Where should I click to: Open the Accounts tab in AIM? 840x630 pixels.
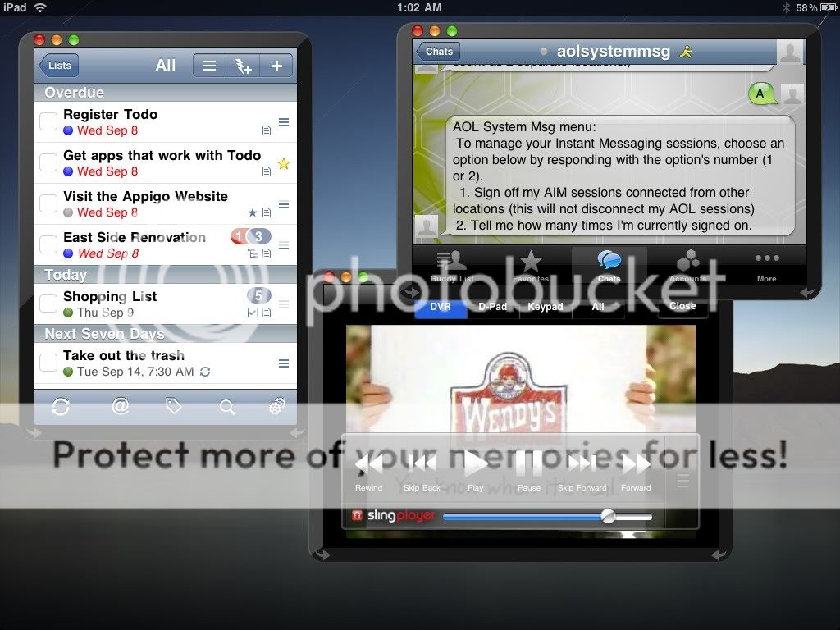(x=688, y=267)
